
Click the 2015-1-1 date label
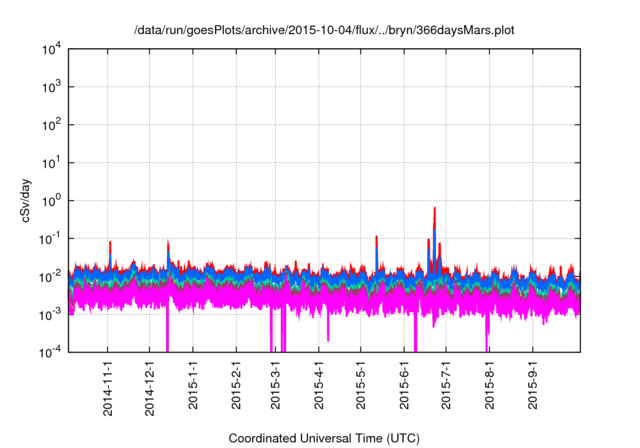(193, 385)
